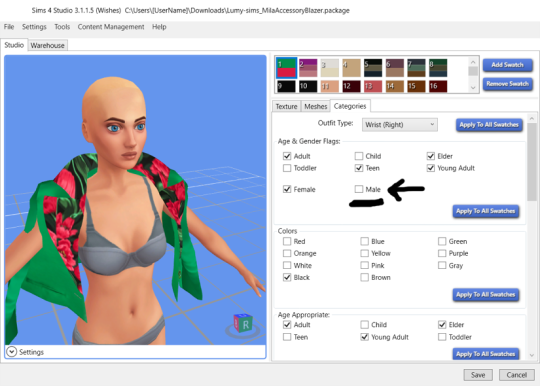Click swatch list scroll down arrow
540x386 pixels.
pos(473,87)
